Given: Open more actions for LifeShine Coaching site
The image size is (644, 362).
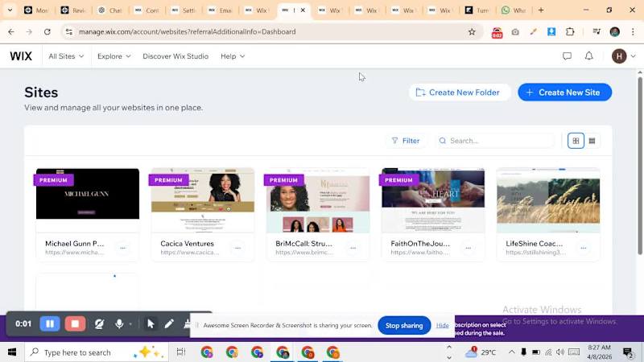Looking at the screenshot, I should pyautogui.click(x=583, y=248).
